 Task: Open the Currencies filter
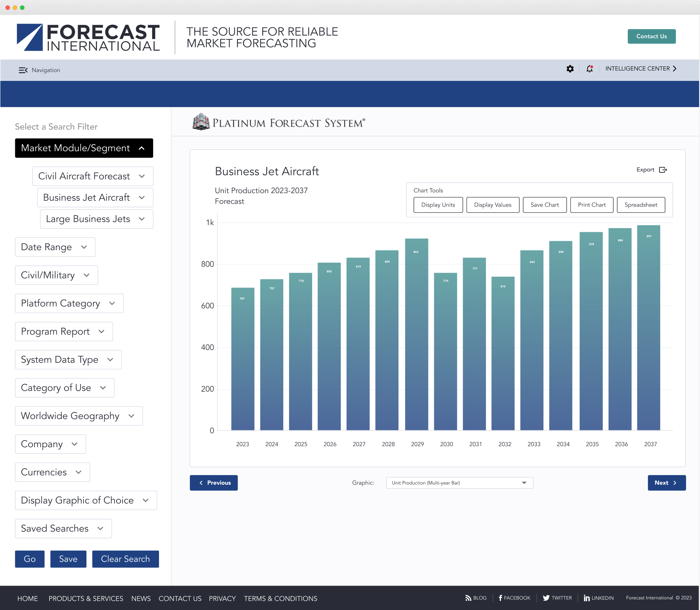click(x=52, y=472)
